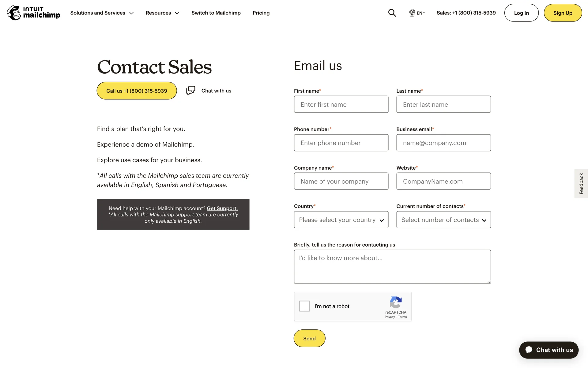
Task: Click the globe language icon
Action: click(412, 13)
